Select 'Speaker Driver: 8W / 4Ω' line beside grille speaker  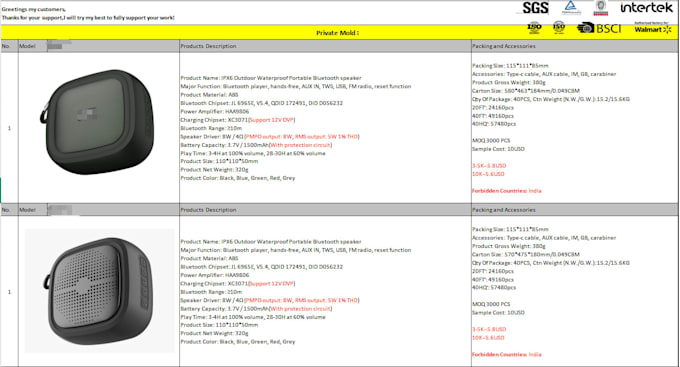coord(270,300)
